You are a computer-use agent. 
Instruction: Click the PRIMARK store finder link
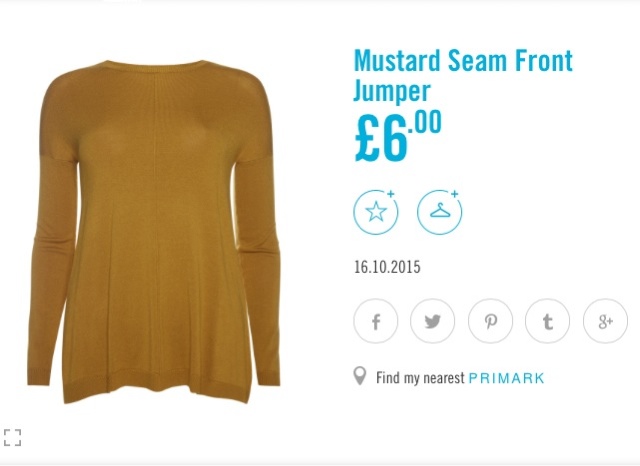coord(506,378)
